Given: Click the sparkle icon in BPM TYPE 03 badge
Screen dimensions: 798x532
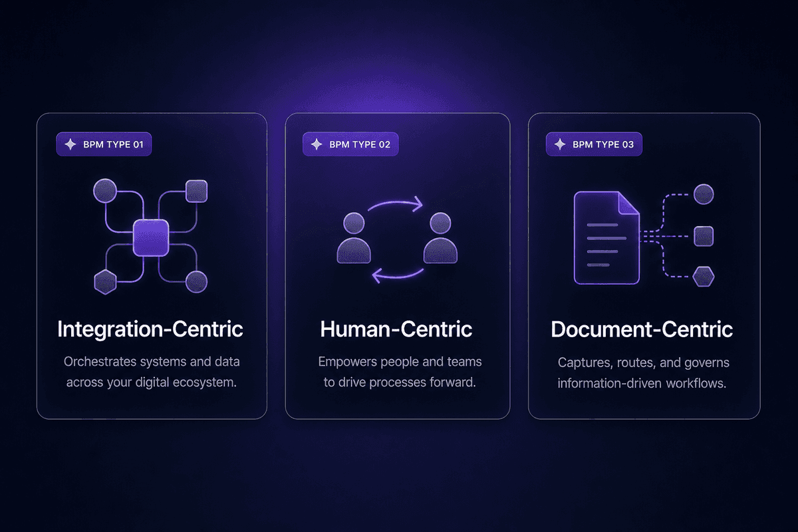Looking at the screenshot, I should pos(561,144).
